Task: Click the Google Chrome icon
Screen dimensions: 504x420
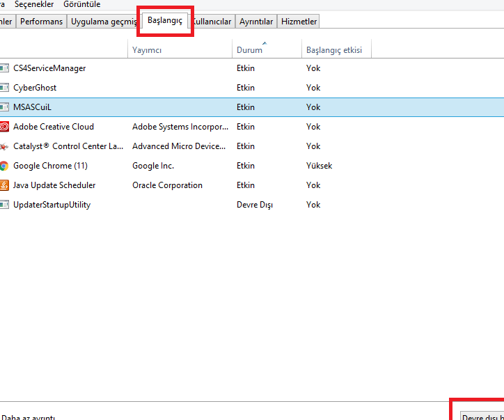Action: tap(4, 166)
